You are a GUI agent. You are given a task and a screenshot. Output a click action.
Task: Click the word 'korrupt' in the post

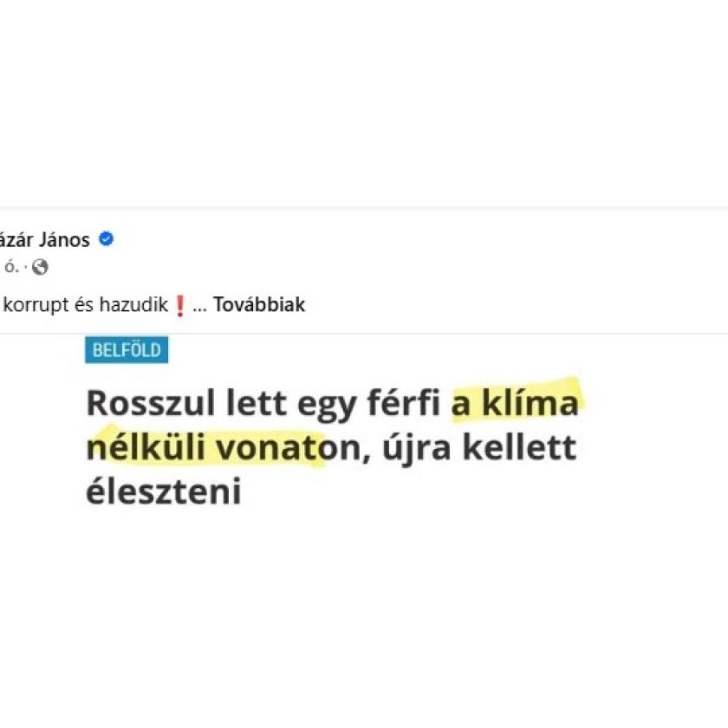[36, 305]
